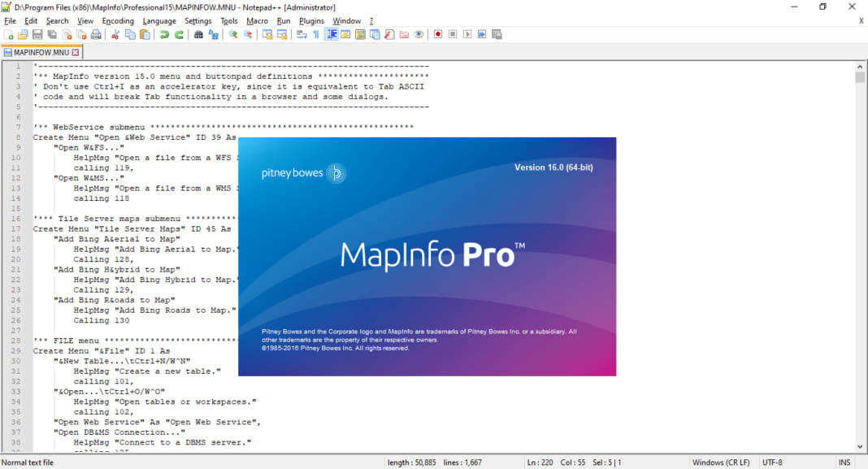The image size is (868, 469).
Task: Toggle synchronized horizontal scrolling
Action: click(282, 34)
